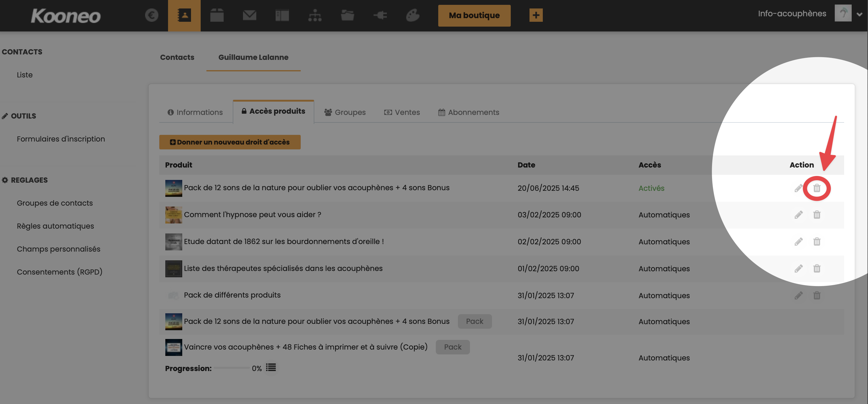
Task: Switch to the Informations tab
Action: pos(195,112)
